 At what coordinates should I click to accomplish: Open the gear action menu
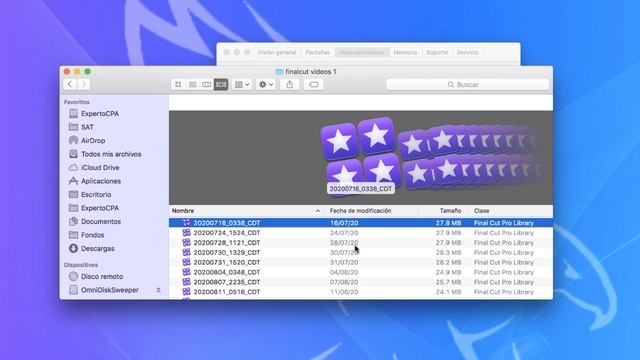pos(265,84)
